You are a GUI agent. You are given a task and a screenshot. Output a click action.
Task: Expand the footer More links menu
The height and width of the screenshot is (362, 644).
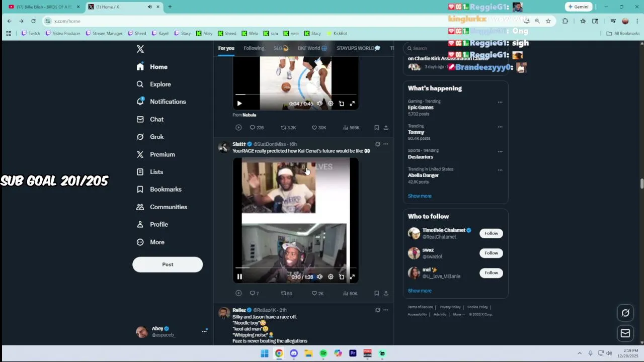[458, 314]
